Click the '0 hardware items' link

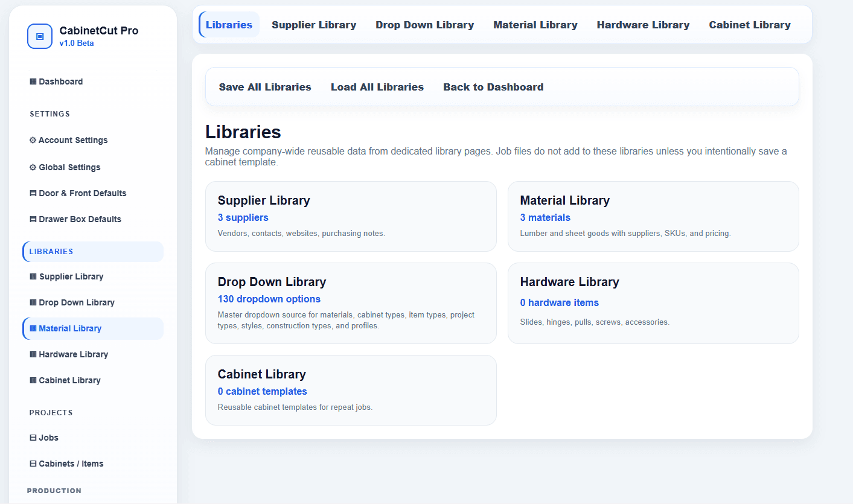click(x=560, y=302)
